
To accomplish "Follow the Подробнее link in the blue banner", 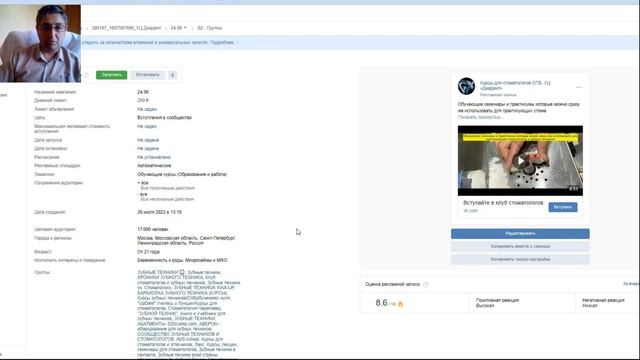I will (x=222, y=42).
